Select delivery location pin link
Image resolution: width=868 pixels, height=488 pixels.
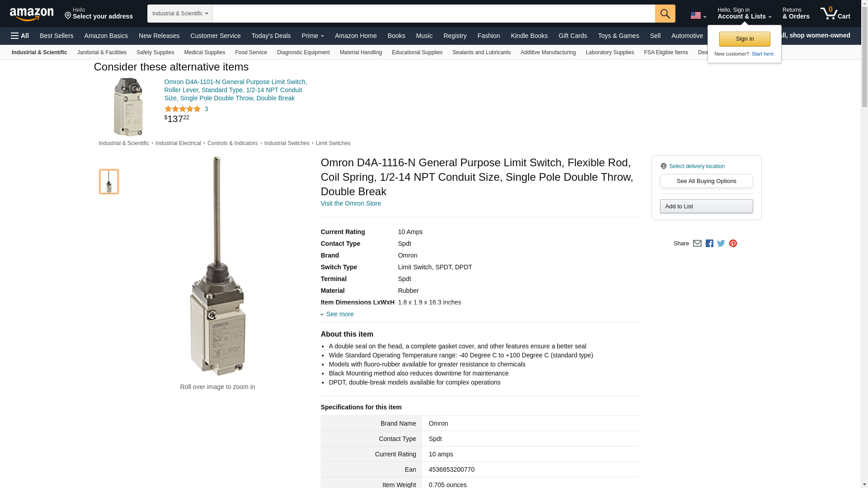[x=693, y=166]
